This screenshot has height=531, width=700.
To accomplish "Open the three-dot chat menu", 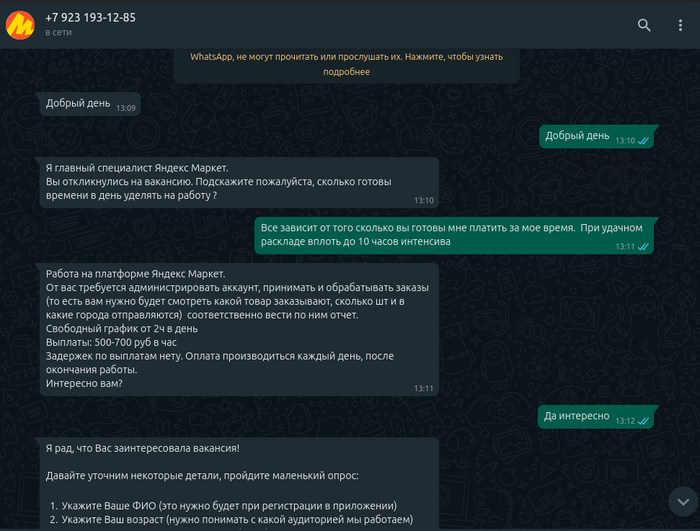I will 680,25.
